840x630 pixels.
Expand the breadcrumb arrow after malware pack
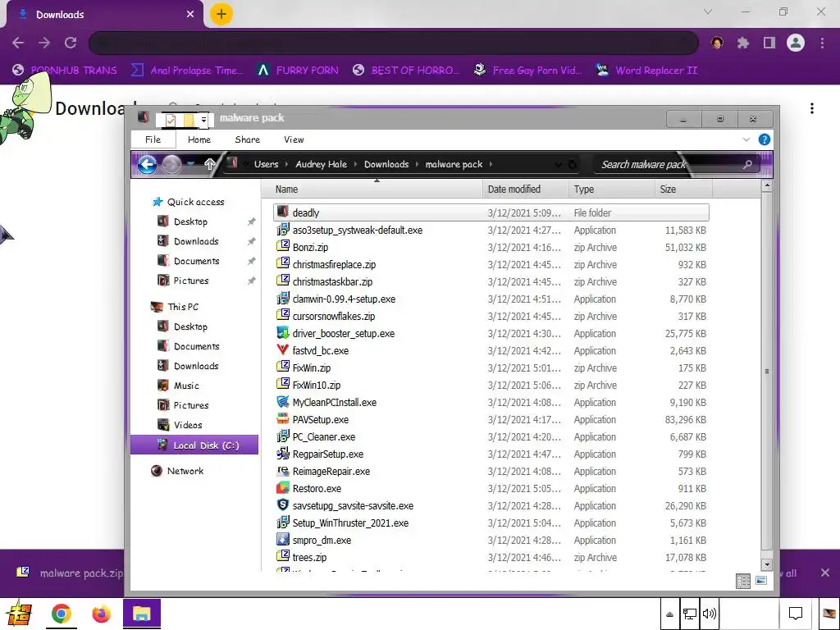click(x=491, y=164)
